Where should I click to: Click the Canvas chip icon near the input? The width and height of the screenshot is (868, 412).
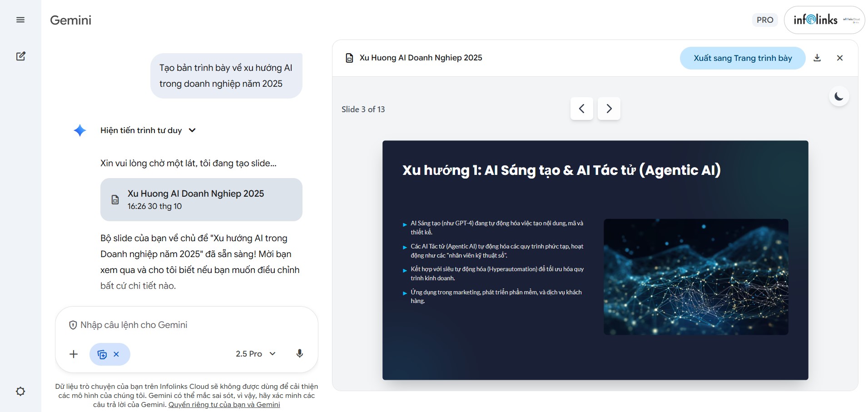click(x=102, y=354)
